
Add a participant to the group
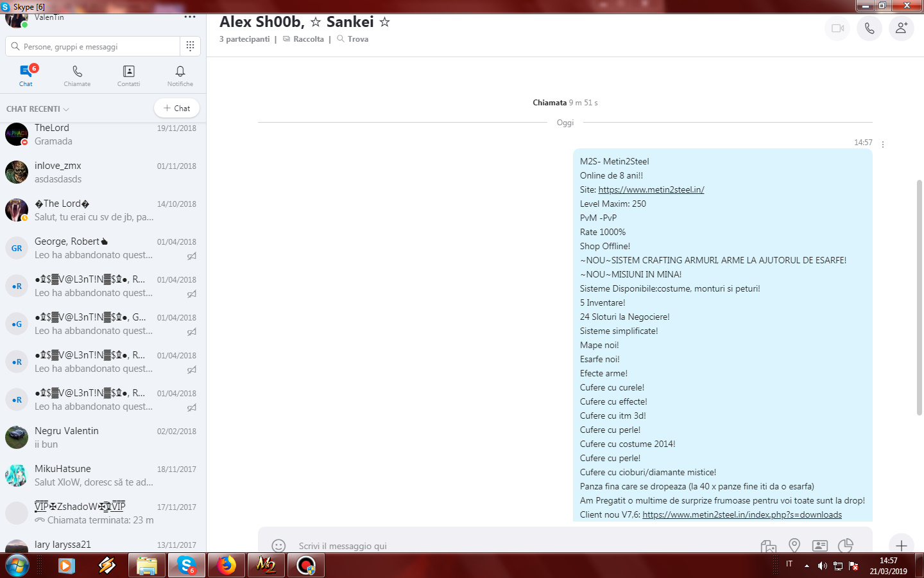(x=902, y=28)
